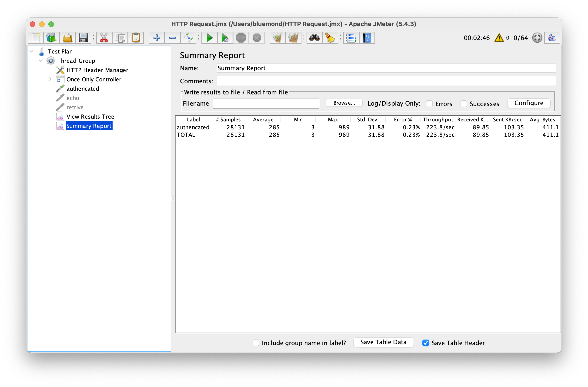Click the 0/64 thread count indicator
This screenshot has width=588, height=387.
521,38
